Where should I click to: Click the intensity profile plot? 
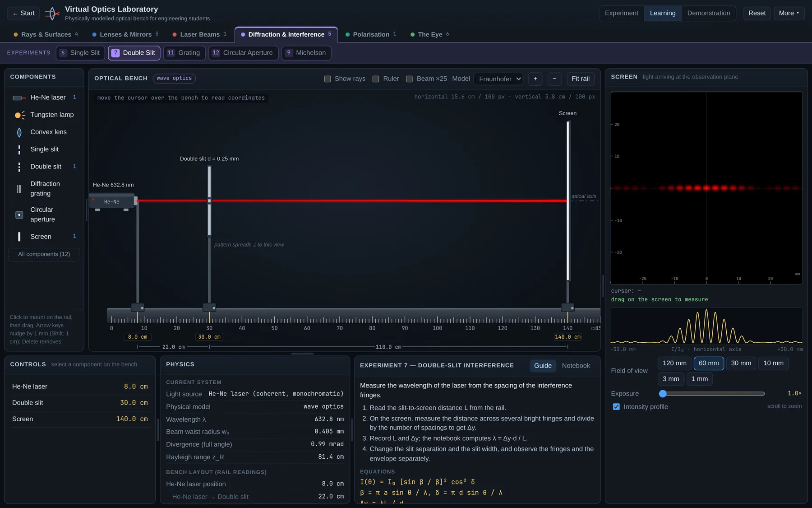coord(706,327)
